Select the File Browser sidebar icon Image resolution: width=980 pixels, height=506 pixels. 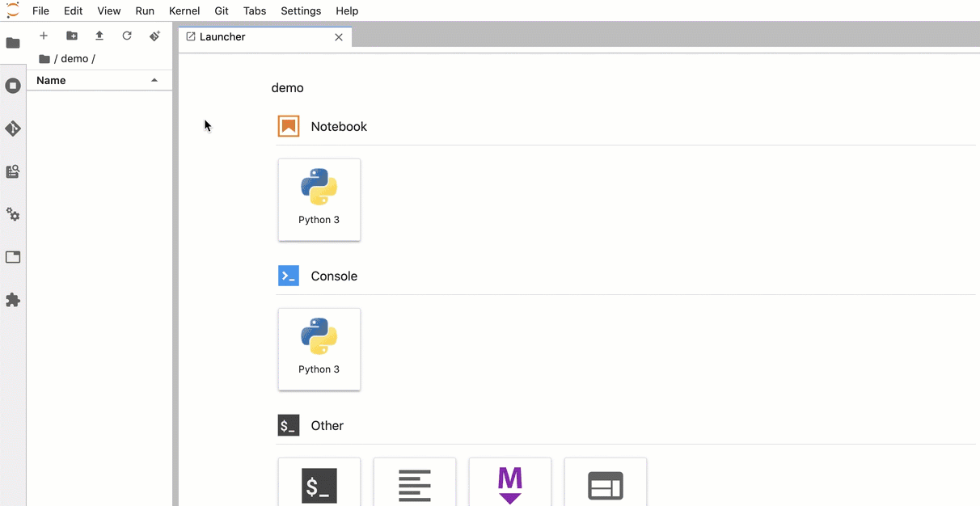click(13, 42)
